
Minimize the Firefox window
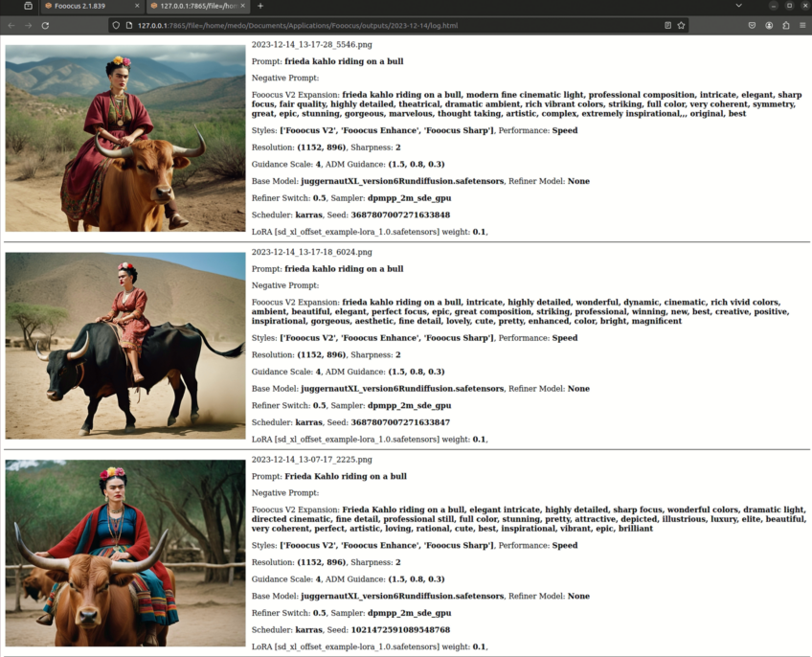pos(773,6)
